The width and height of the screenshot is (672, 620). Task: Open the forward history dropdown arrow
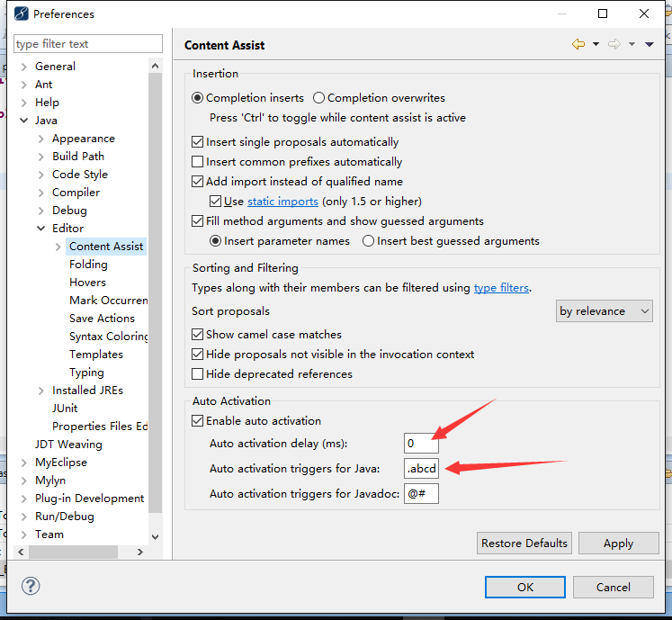[632, 44]
